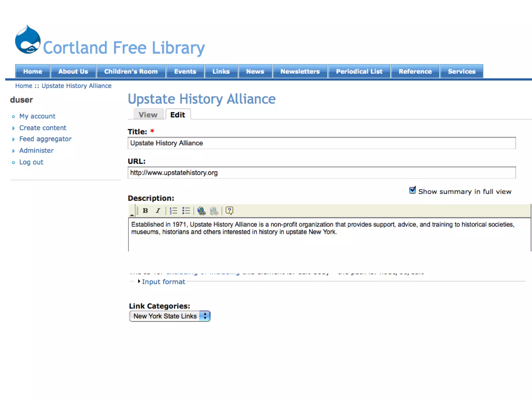Click the grayed unlink globe icon
Image resolution: width=532 pixels, height=399 pixels.
click(214, 211)
